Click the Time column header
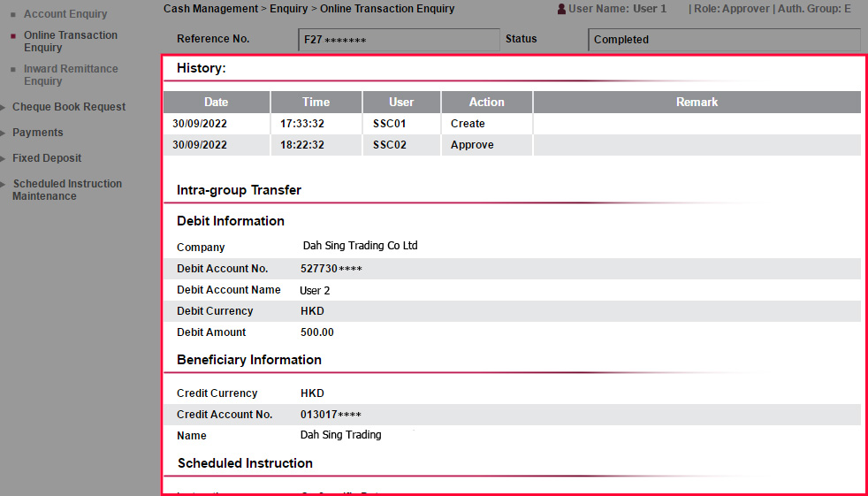The width and height of the screenshot is (868, 496). click(316, 102)
